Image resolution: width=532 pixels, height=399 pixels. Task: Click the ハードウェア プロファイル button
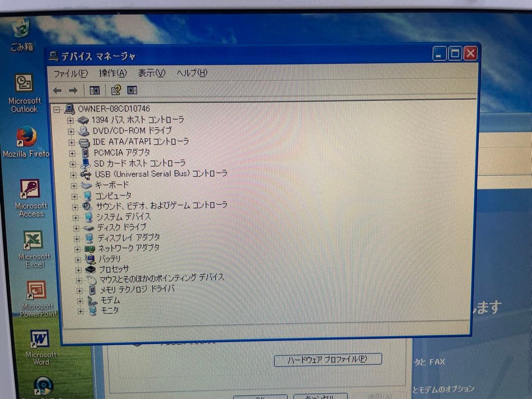(328, 360)
